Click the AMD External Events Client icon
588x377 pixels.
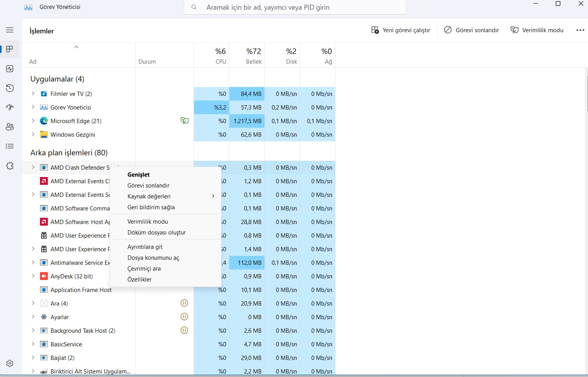(x=44, y=181)
